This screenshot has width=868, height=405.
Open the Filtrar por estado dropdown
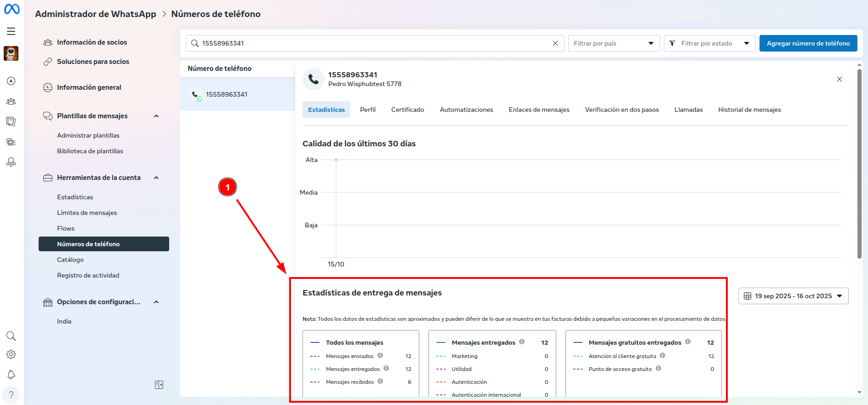tap(709, 43)
